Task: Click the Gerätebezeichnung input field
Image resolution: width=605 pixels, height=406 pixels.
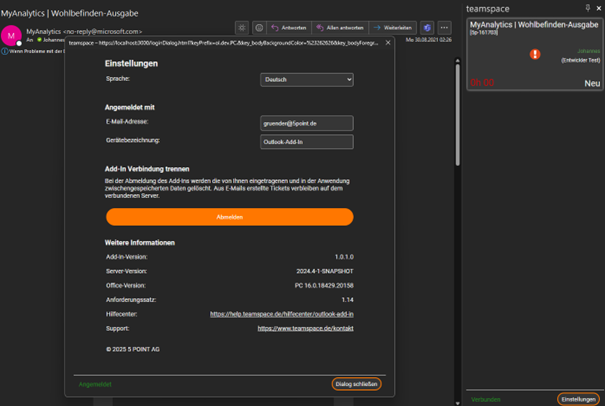Action: point(307,142)
